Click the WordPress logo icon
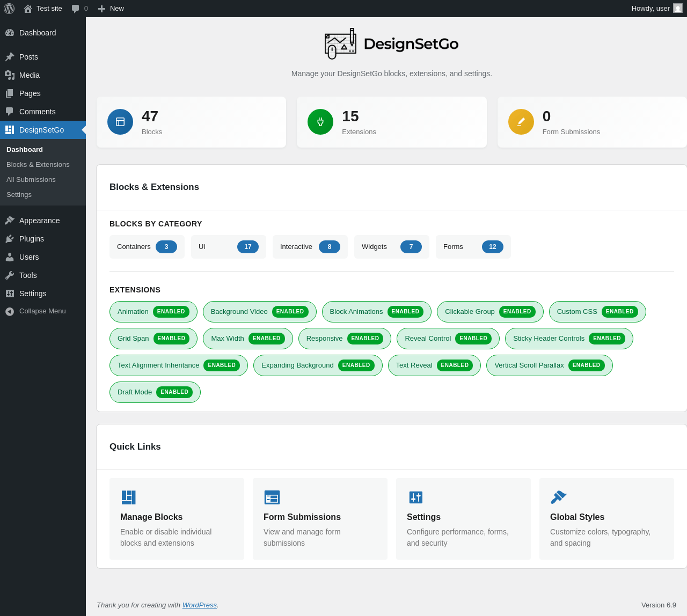The image size is (687, 616). click(9, 9)
